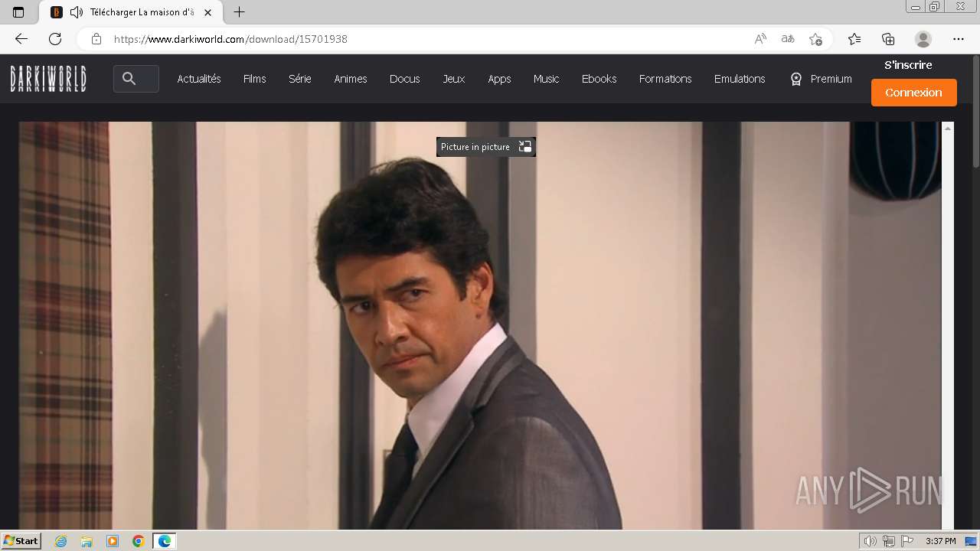Open the Premium page link
The image size is (980, 551).
[822, 79]
